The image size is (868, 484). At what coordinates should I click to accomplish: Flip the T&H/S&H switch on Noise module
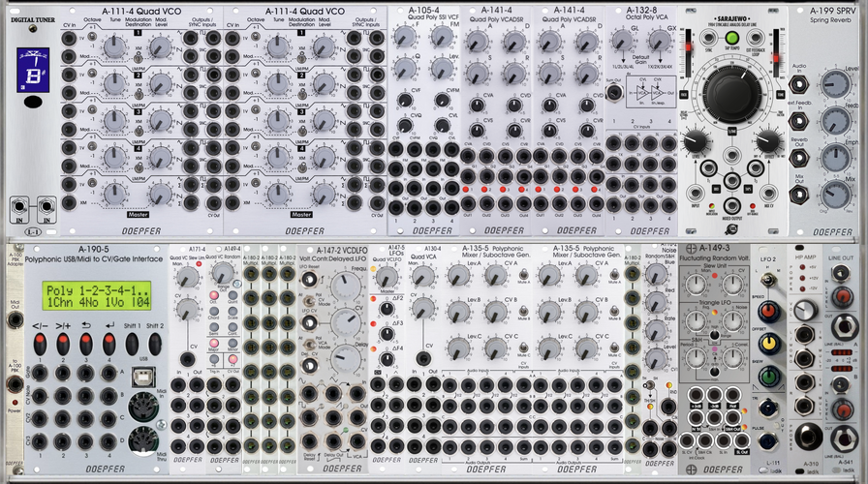[650, 385]
